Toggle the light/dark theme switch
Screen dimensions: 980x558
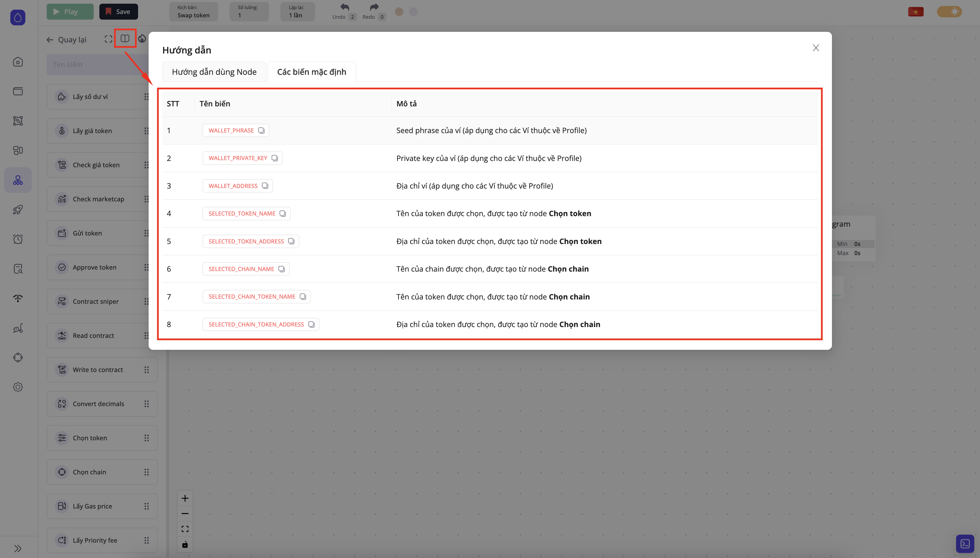949,11
